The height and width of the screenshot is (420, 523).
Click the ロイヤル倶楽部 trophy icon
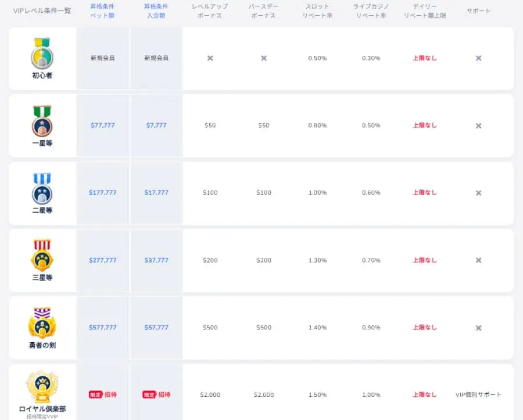point(42,387)
